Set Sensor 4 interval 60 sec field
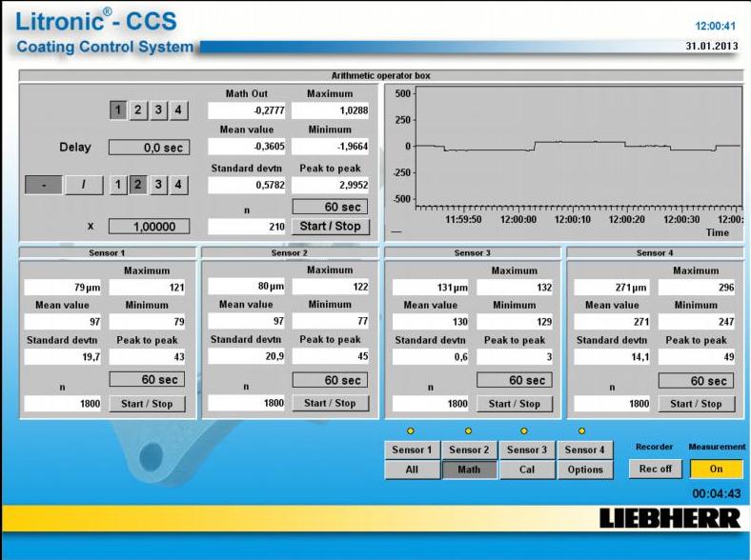This screenshot has height=560, width=751. (696, 381)
